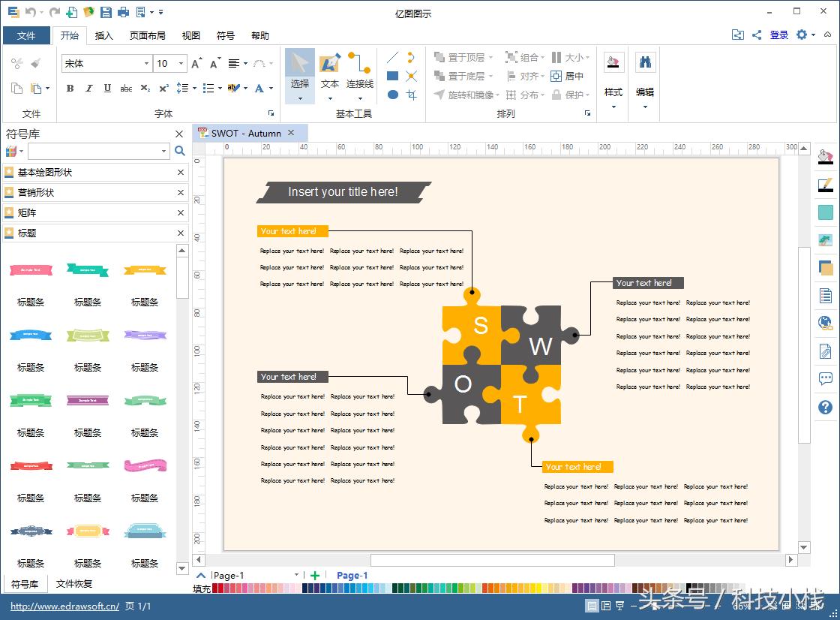The width and height of the screenshot is (840, 620).
Task: Select the 连接线 connector tool
Action: 359,72
